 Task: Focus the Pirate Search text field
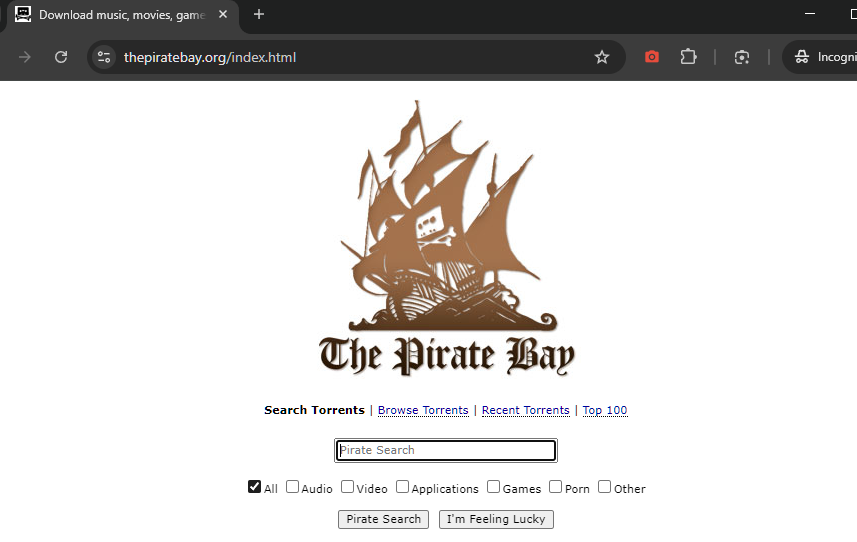(x=446, y=450)
